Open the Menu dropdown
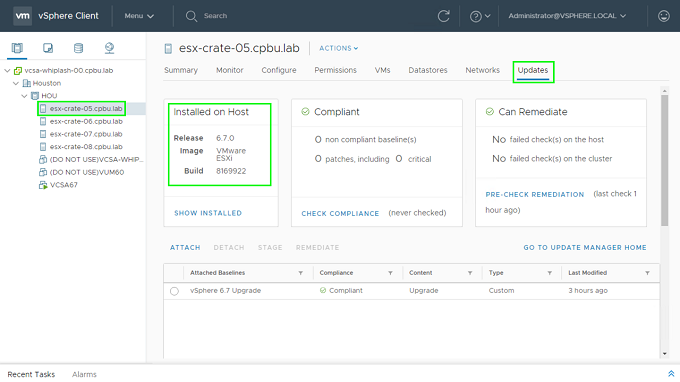680x382 pixels. pyautogui.click(x=139, y=16)
